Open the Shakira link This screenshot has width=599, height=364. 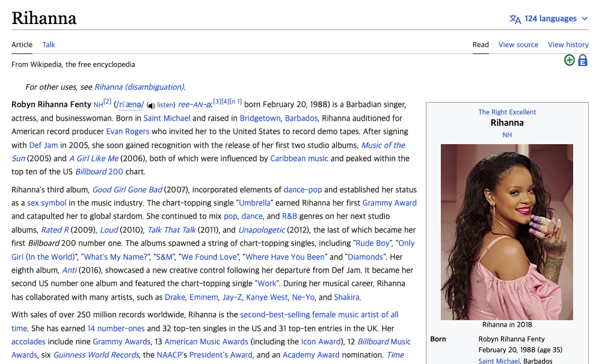(346, 297)
